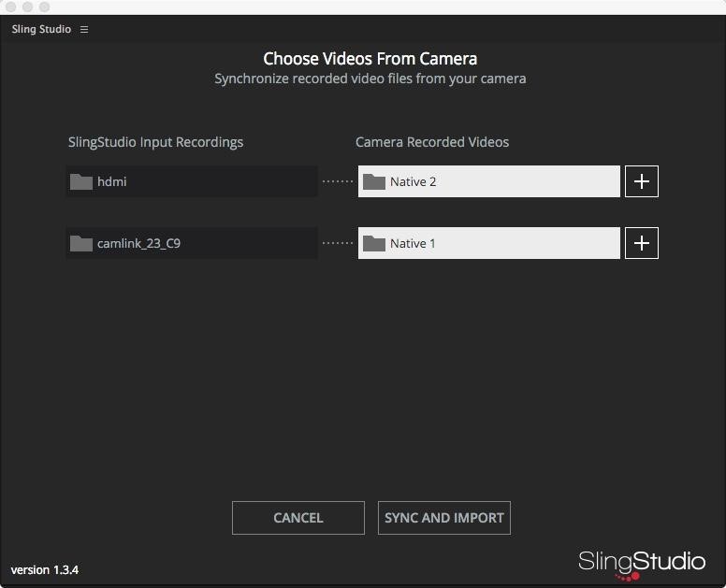Select the hdmi input recording row

click(x=192, y=181)
